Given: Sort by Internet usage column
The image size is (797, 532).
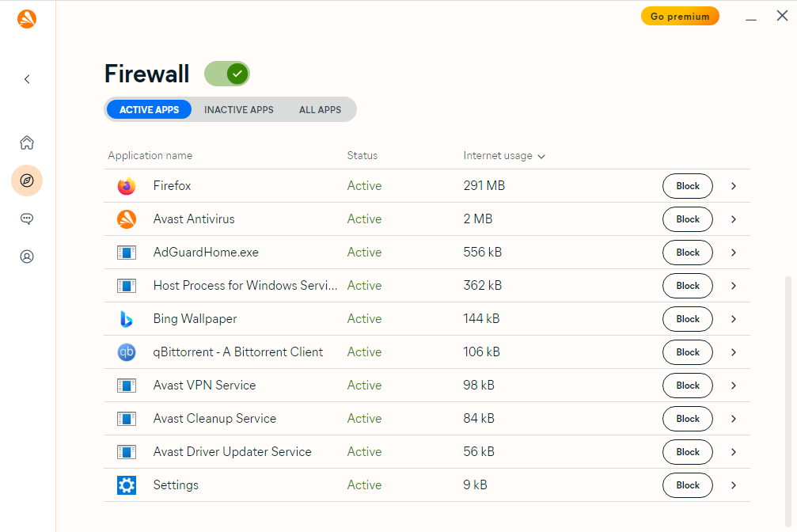Looking at the screenshot, I should (503, 156).
